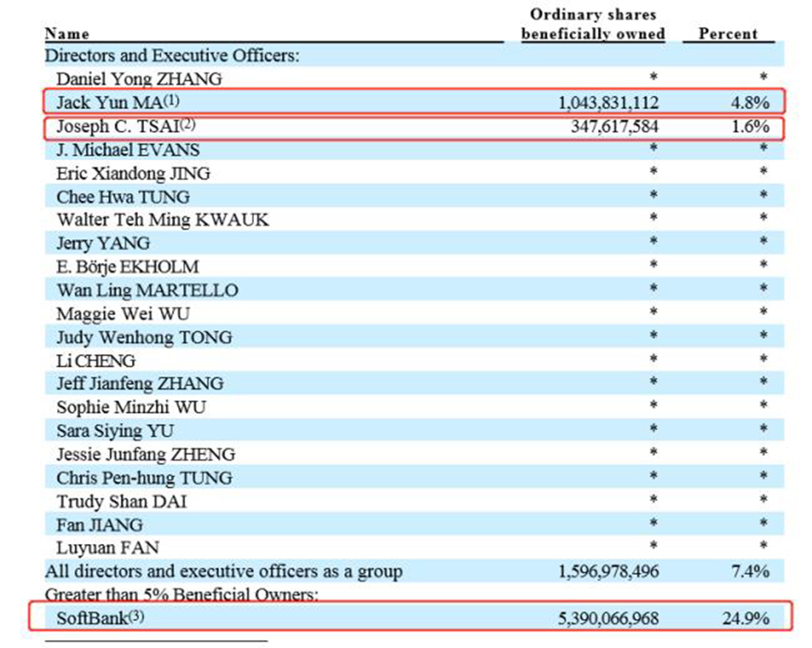
Task: Click the Percent column header
Action: point(728,34)
